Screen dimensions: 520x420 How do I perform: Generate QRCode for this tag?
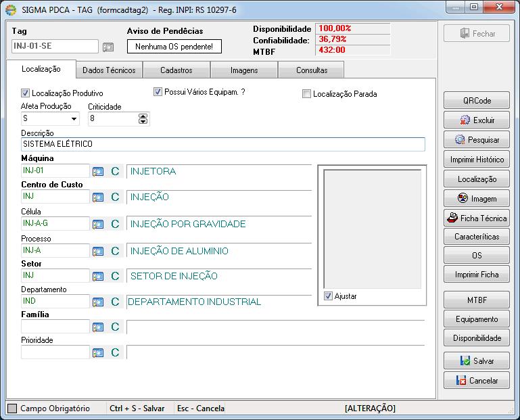click(x=477, y=101)
